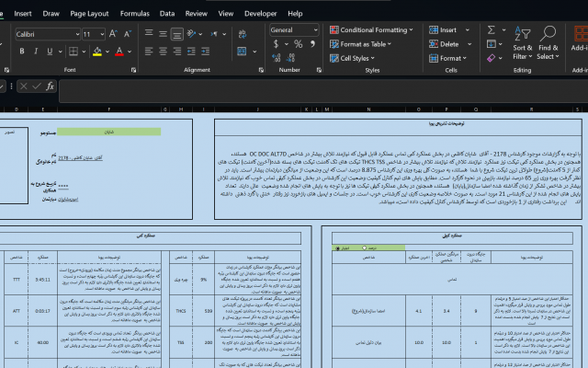Image resolution: width=588 pixels, height=368 pixels.
Task: Open the General number format dropdown
Action: pyautogui.click(x=315, y=29)
